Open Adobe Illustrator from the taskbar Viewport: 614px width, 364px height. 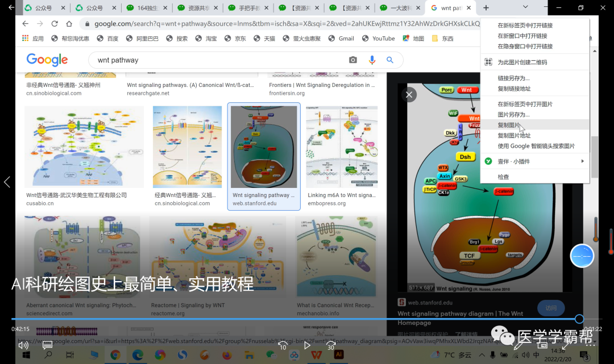[339, 354]
